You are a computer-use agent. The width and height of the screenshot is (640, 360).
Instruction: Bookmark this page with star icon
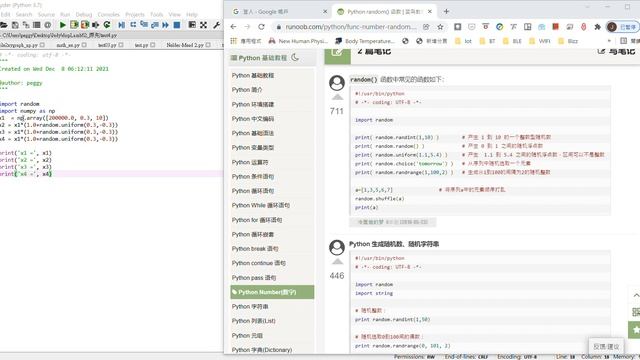(440, 27)
